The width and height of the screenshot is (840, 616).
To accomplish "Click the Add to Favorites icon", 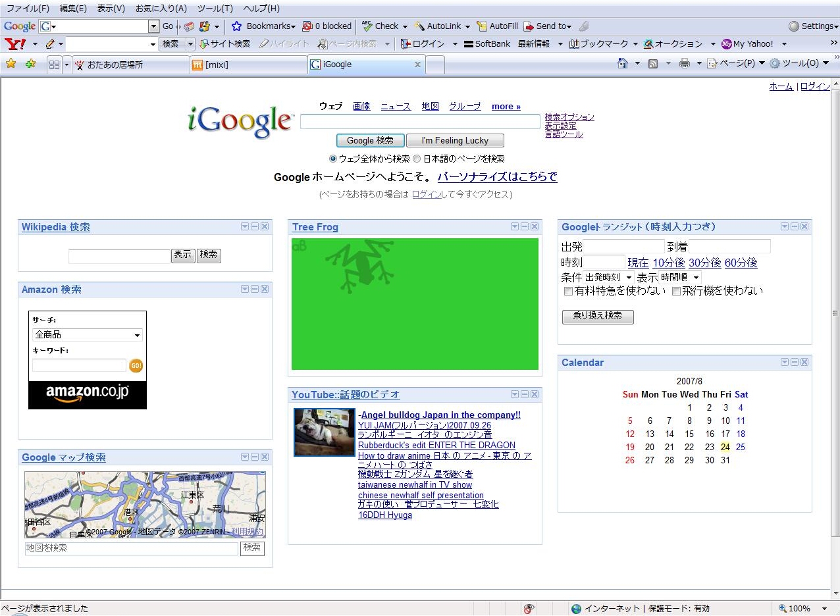I will tap(30, 64).
